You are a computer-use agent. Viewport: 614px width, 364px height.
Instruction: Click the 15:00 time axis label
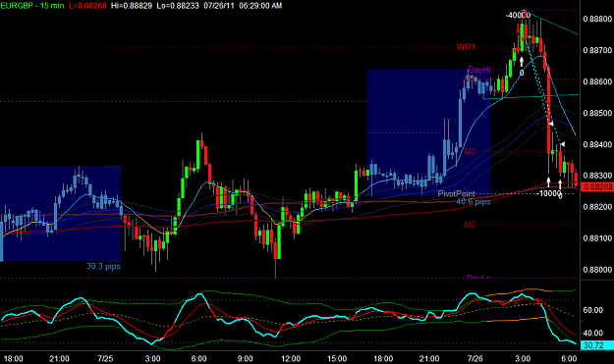point(337,358)
